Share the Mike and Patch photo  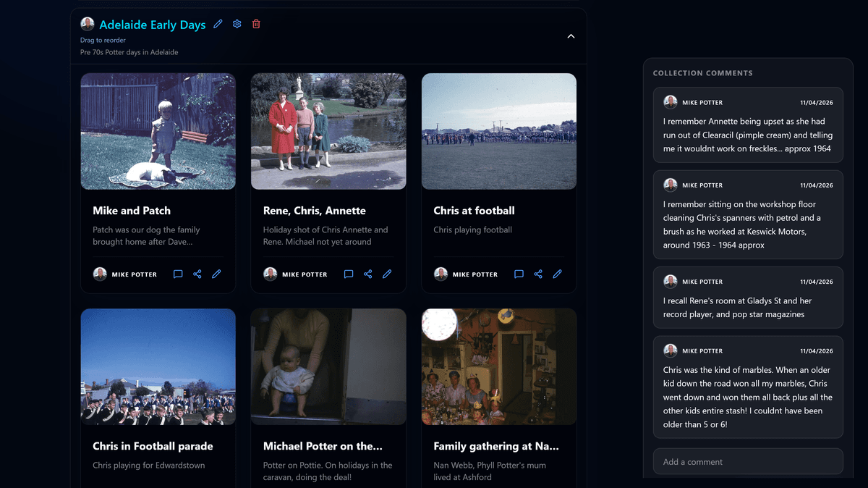pyautogui.click(x=197, y=274)
